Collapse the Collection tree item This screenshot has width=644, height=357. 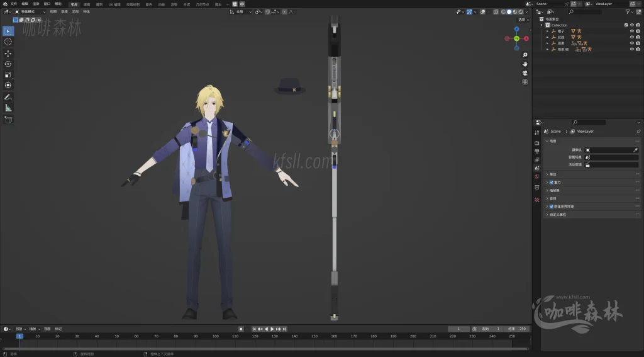tap(541, 25)
